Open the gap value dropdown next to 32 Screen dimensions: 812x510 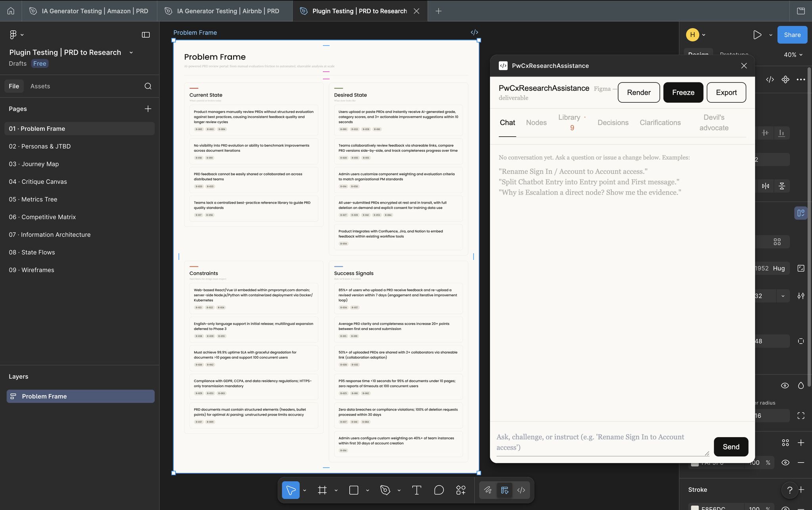(x=783, y=296)
